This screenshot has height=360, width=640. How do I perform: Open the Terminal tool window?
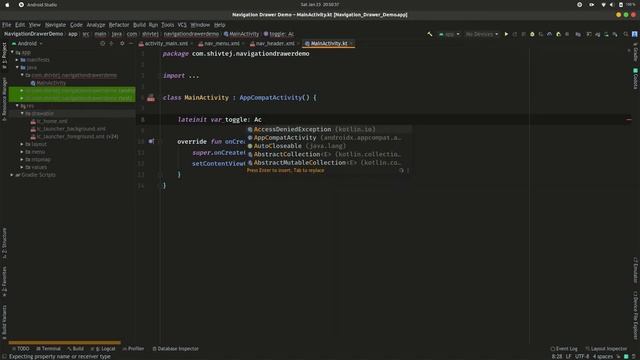[x=48, y=349]
